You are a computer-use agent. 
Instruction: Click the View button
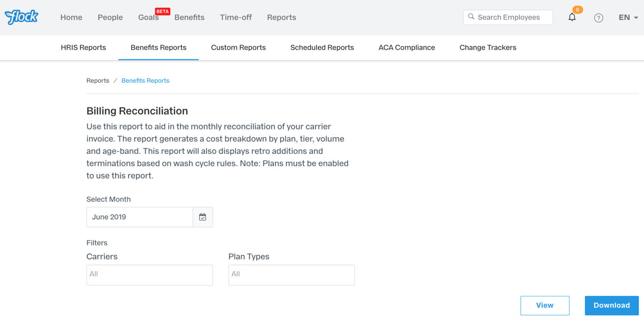click(x=545, y=306)
